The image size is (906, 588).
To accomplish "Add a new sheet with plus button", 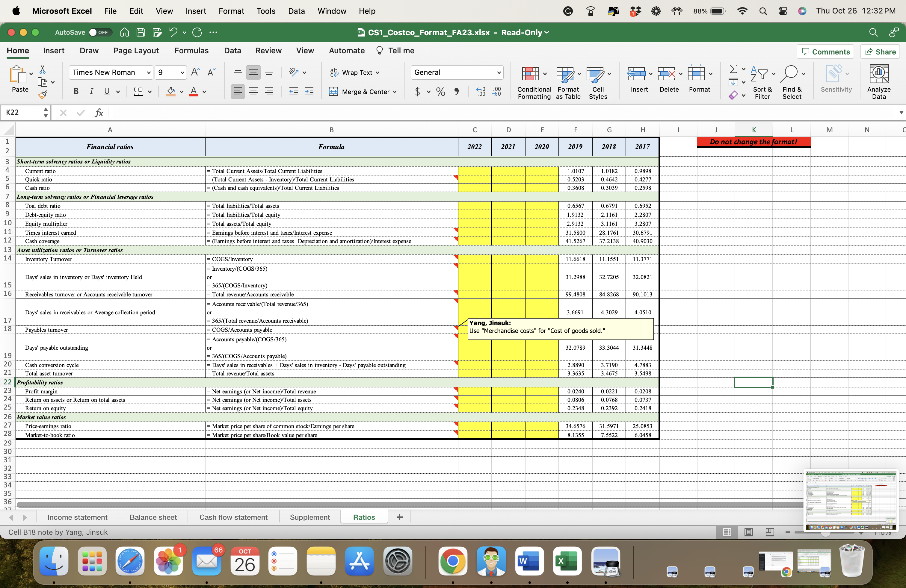I will click(x=399, y=517).
